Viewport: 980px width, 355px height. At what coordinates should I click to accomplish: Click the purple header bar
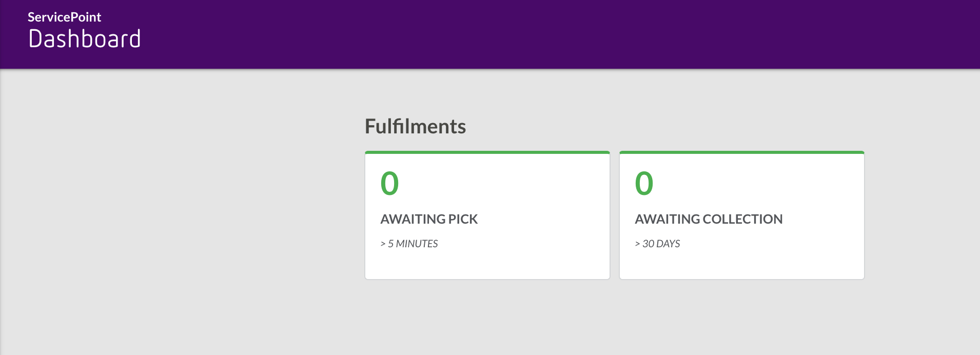[x=513, y=34]
